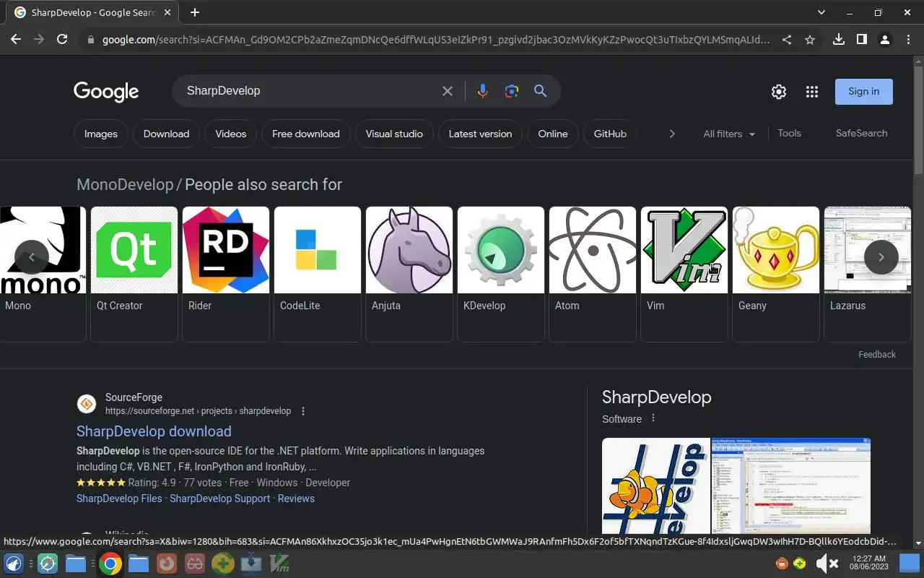This screenshot has height=578, width=924.
Task: Open SharpDevelop Files sitelink
Action: (119, 499)
